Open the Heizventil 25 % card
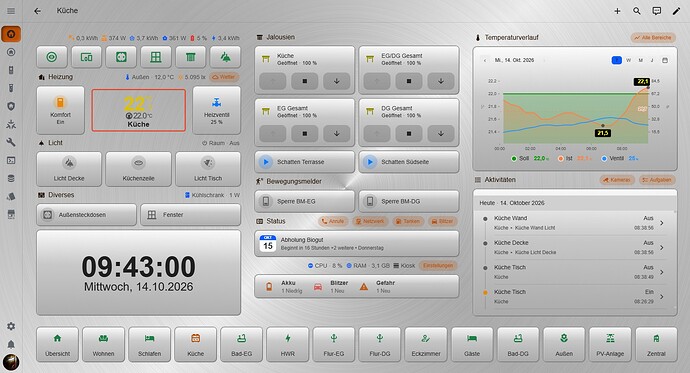The image size is (690, 373). point(217,110)
